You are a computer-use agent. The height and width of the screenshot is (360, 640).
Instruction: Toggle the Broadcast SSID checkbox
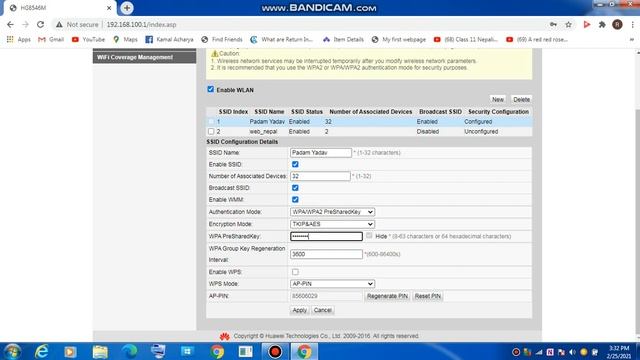(x=295, y=188)
